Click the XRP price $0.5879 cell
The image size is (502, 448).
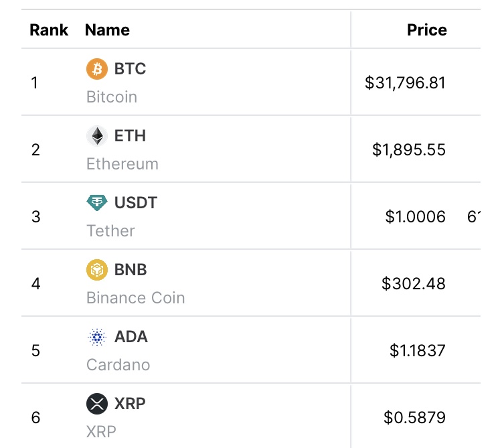click(x=414, y=418)
